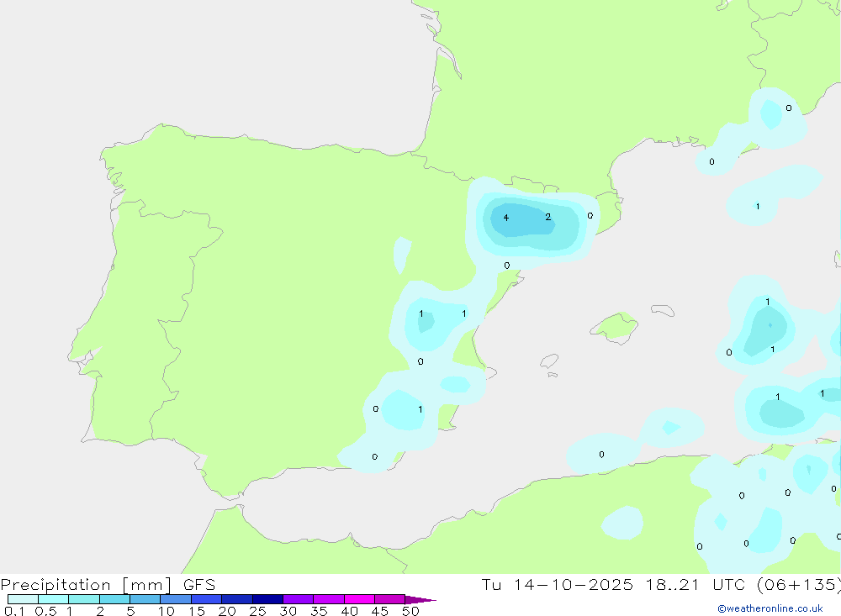Select legend swatch between 15 and 20
The height and width of the screenshot is (616, 841).
pyautogui.click(x=207, y=599)
